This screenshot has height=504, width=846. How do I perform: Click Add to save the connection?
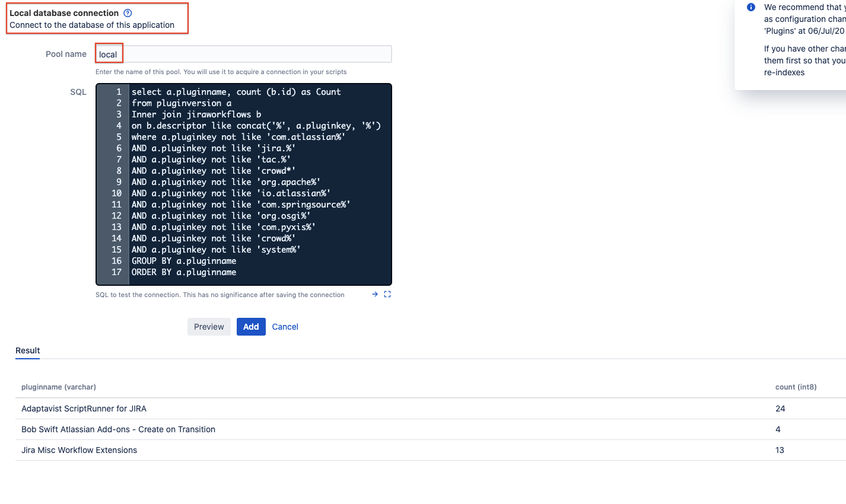pos(250,327)
